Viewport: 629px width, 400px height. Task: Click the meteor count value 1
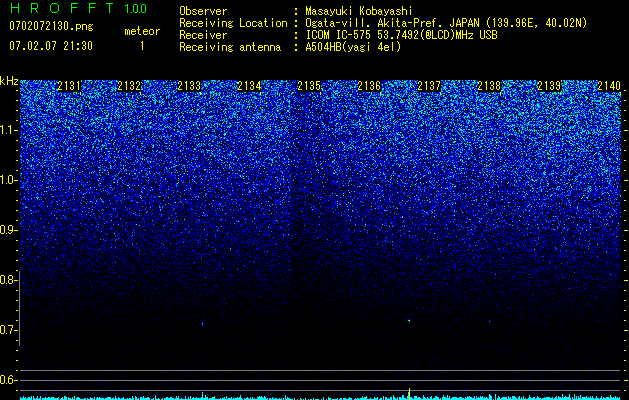[x=142, y=46]
